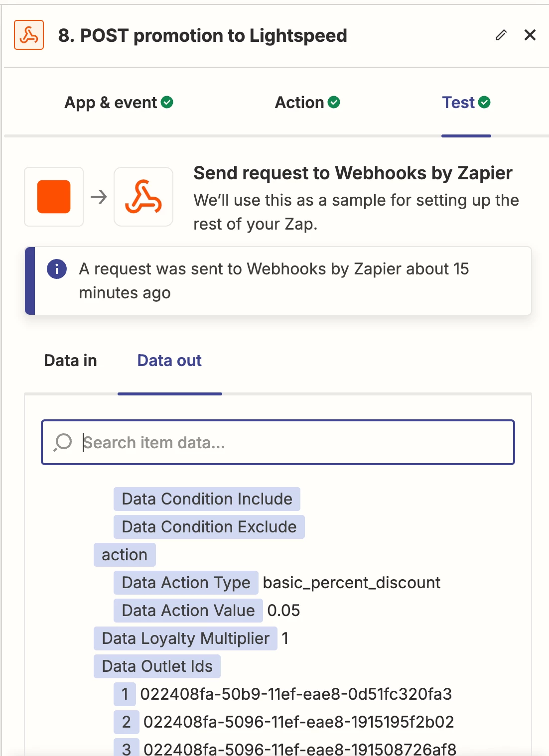This screenshot has width=549, height=756.
Task: Click the pencil rename icon
Action: [501, 35]
